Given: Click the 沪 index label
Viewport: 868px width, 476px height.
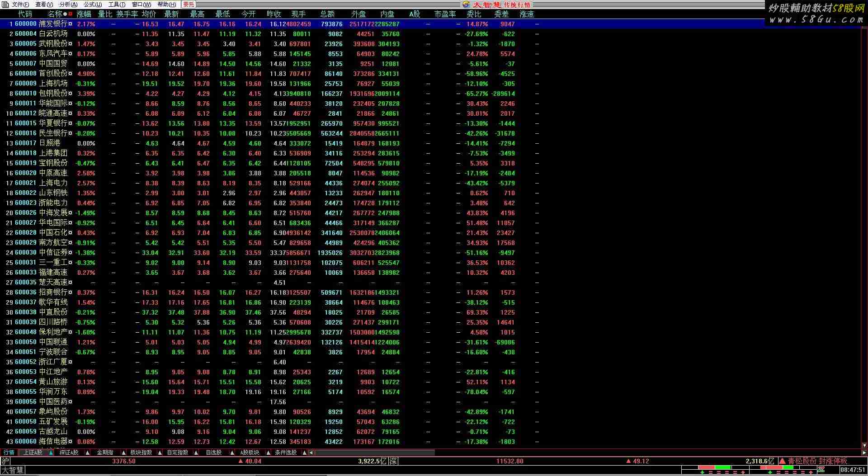Looking at the screenshot, I should point(5,461).
